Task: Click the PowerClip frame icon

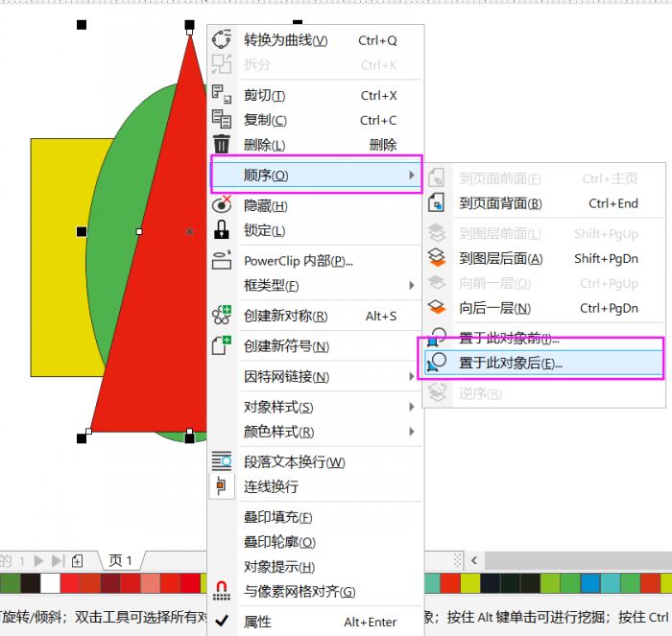Action: click(x=222, y=260)
